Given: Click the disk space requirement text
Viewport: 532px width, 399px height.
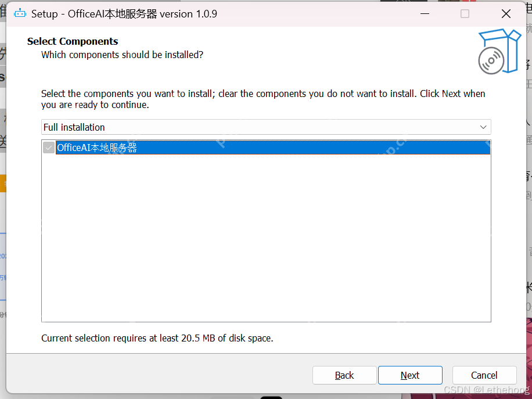Looking at the screenshot, I should (x=157, y=338).
